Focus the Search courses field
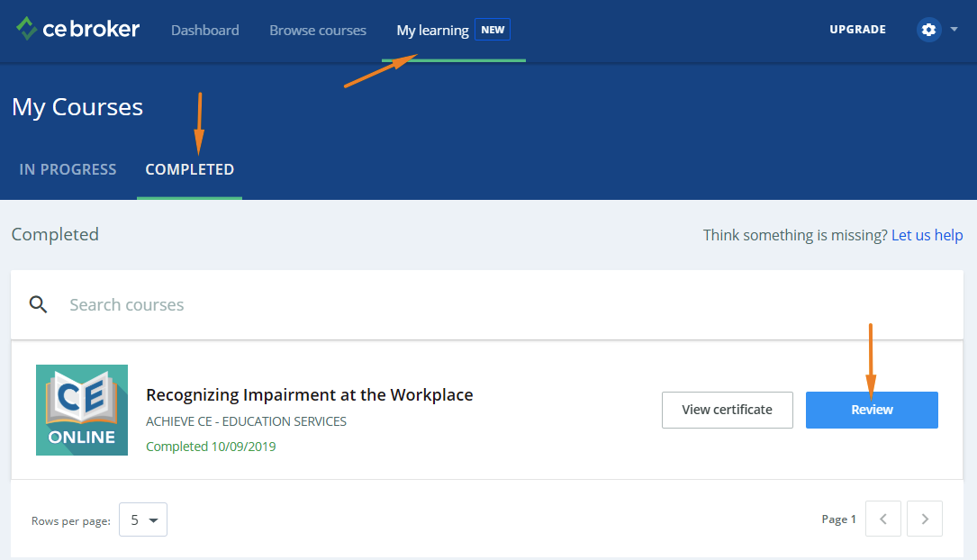The image size is (977, 560). tap(450, 304)
